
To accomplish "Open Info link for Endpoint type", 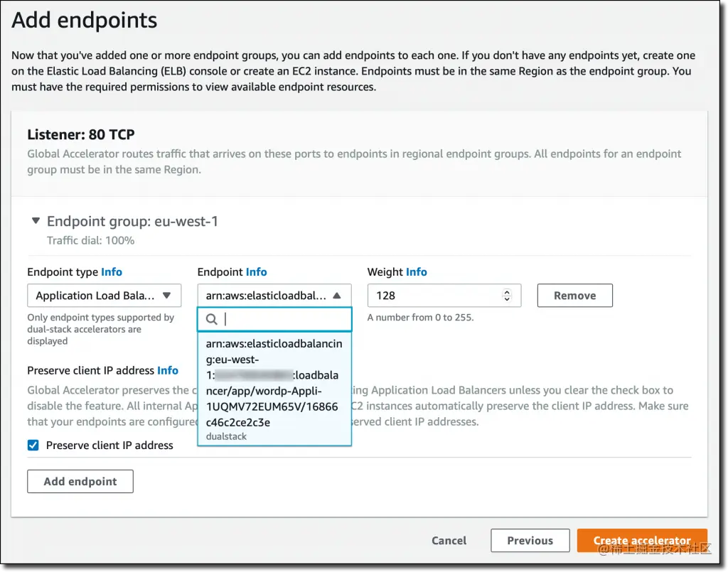I will pos(112,272).
